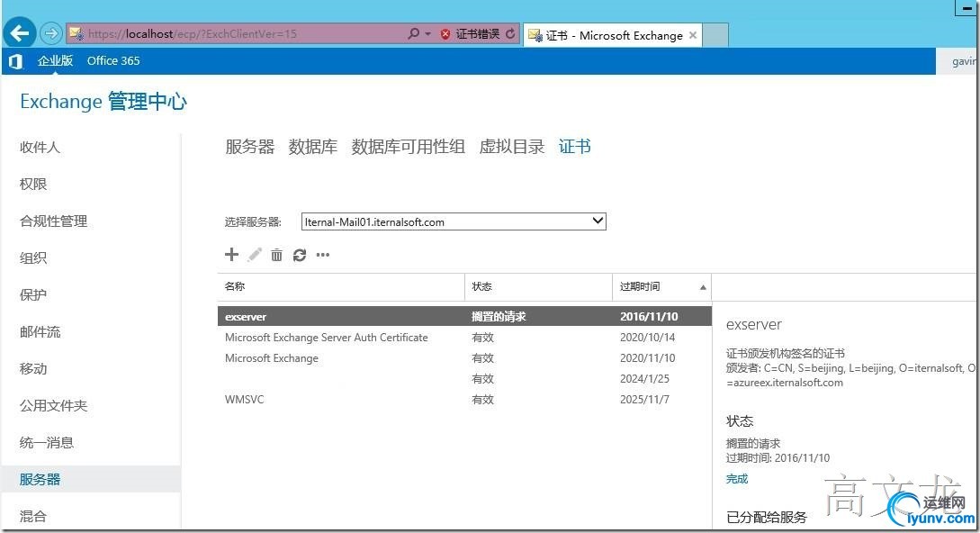Click the 2020/10/14 expiry date cell
The image size is (980, 533).
(648, 338)
